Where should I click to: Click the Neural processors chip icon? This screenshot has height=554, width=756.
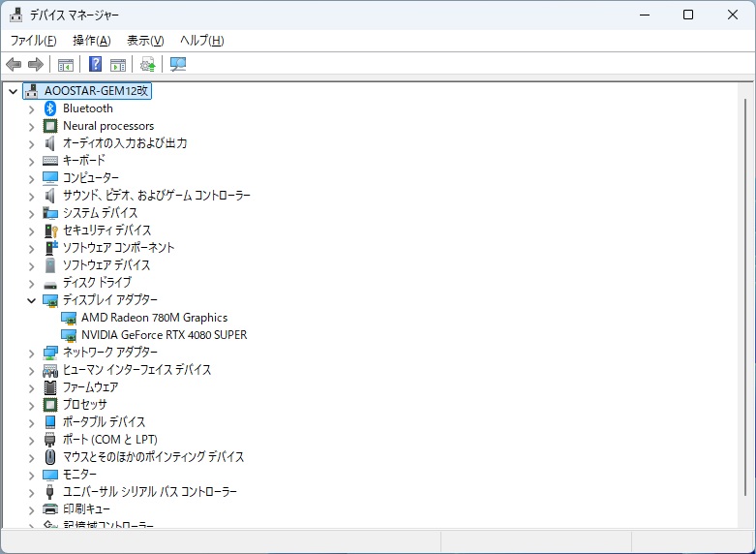[50, 126]
